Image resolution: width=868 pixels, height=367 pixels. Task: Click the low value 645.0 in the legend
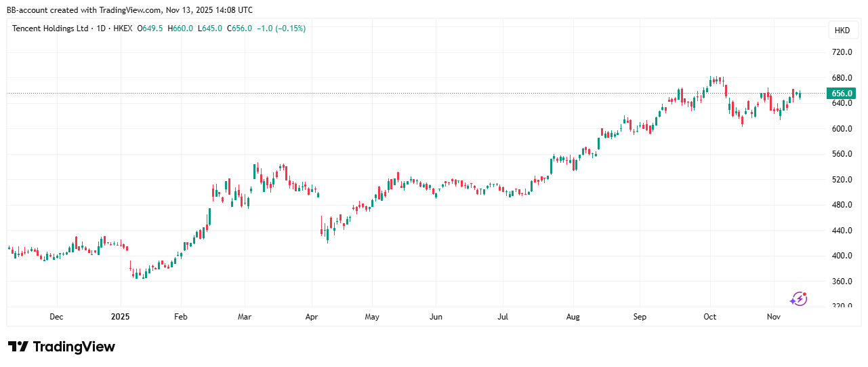[211, 28]
